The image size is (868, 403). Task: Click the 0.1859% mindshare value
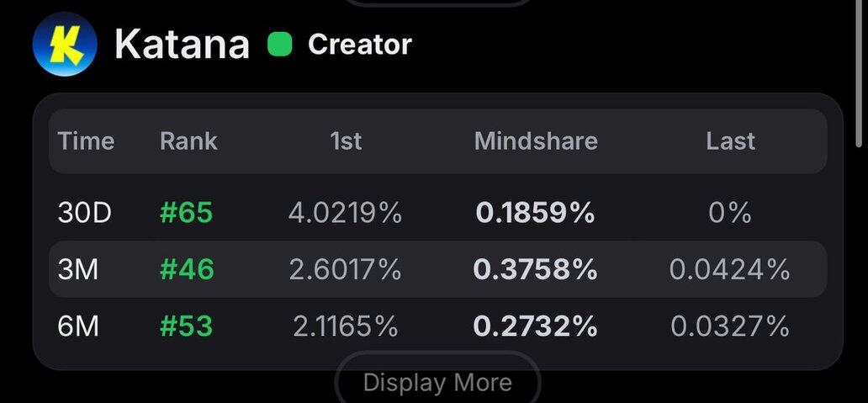click(535, 213)
